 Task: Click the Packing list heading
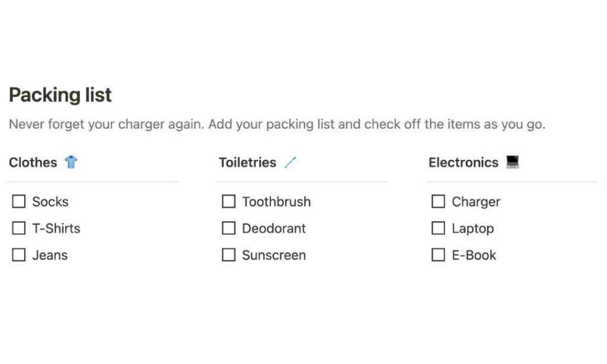coord(60,95)
